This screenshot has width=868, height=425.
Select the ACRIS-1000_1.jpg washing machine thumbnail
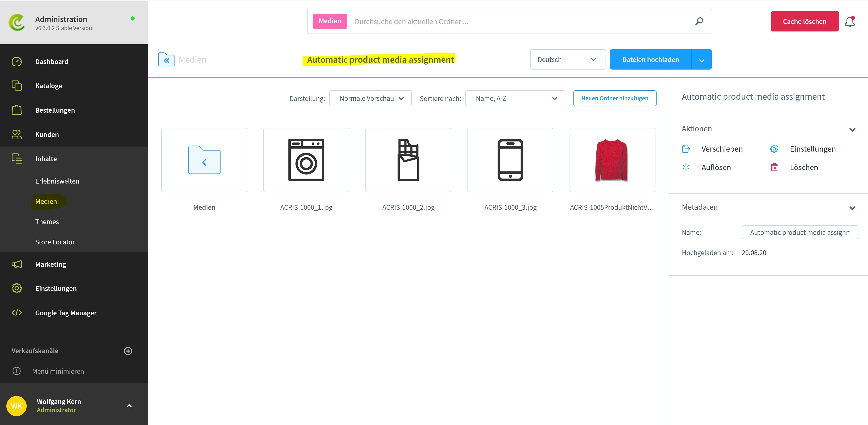point(306,160)
